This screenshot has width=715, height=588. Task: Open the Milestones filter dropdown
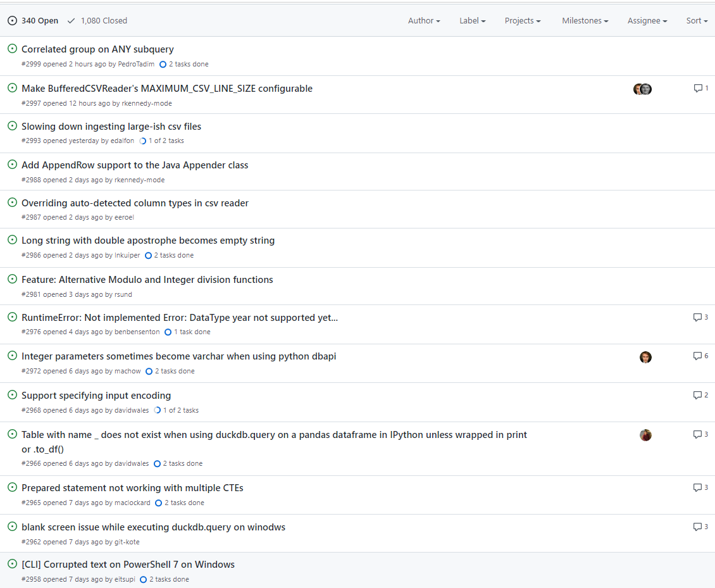pos(585,20)
